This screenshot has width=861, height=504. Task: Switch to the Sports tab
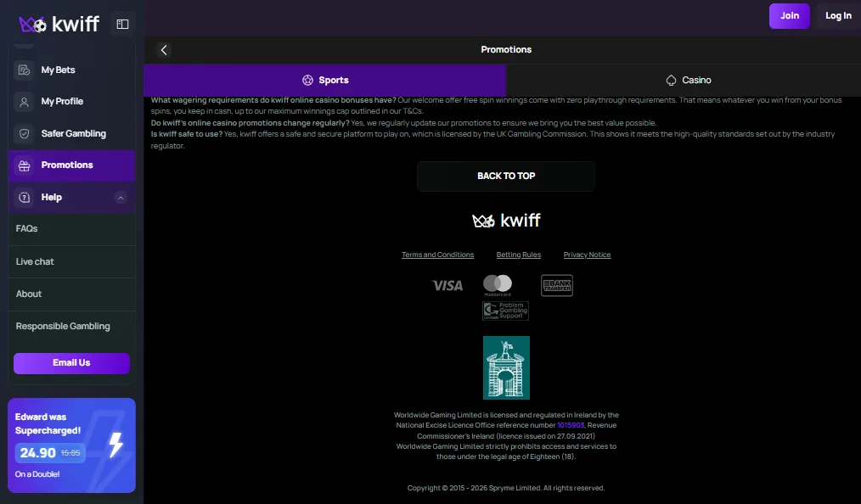point(324,80)
